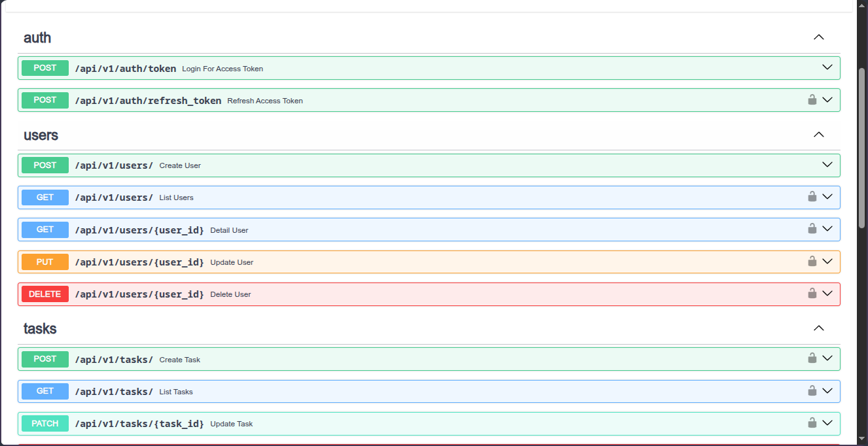
Task: Expand the Create User endpoint arrow
Action: [827, 165]
